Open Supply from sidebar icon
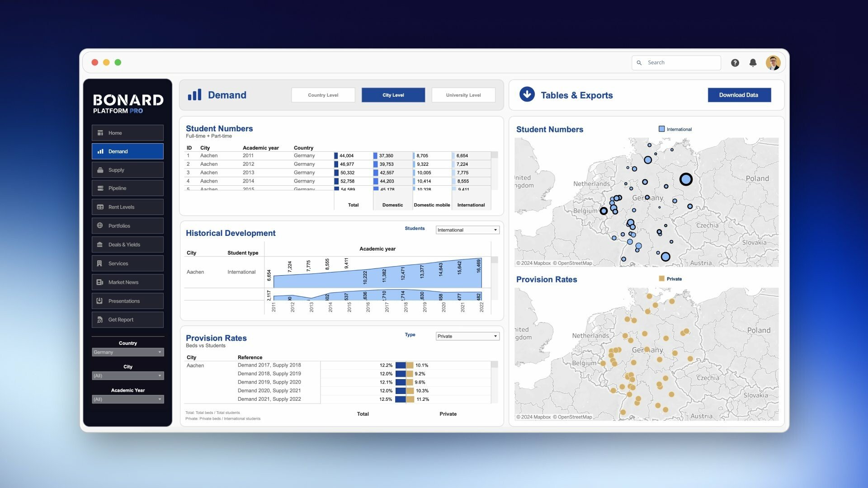The image size is (868, 488). (x=100, y=170)
